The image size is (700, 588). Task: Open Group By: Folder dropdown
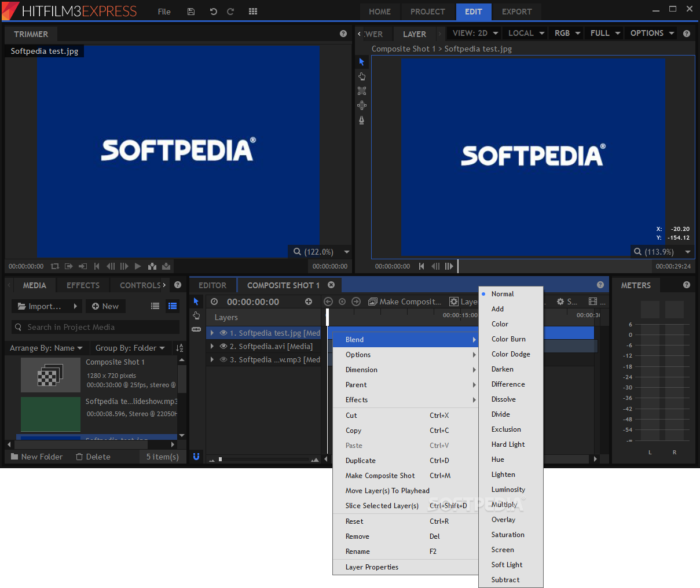point(130,348)
